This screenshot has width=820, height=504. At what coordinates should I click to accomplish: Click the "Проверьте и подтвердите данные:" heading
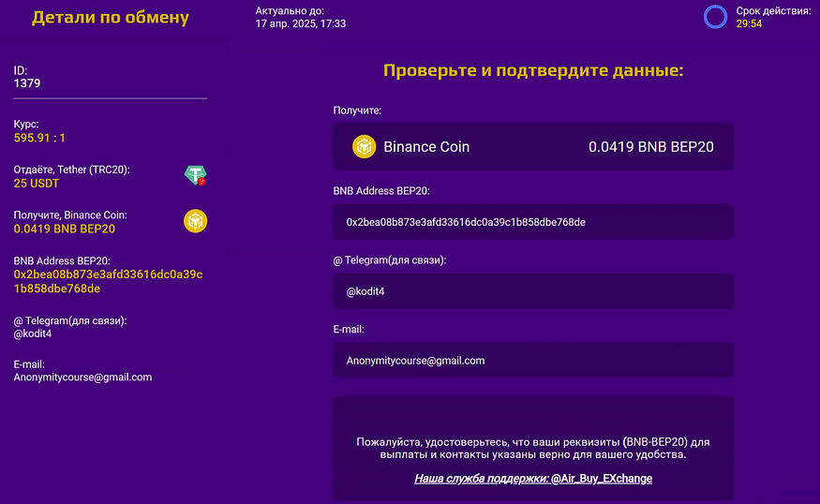click(x=533, y=70)
